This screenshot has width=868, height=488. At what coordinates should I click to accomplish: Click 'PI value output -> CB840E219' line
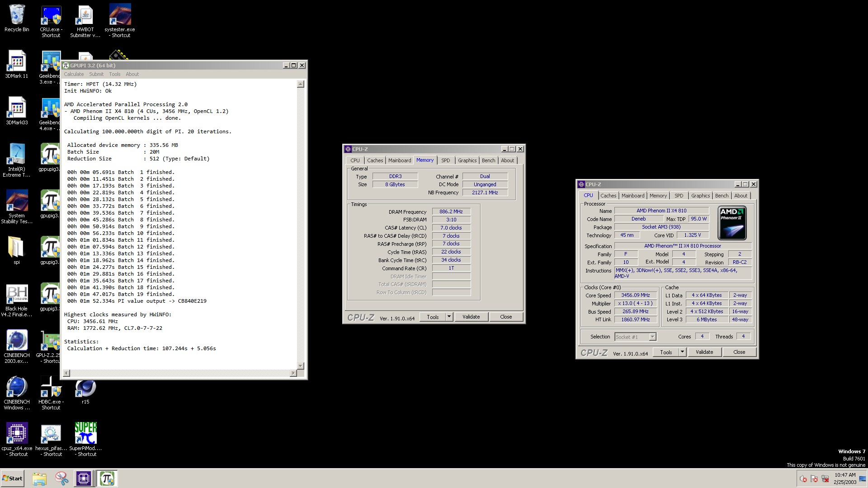[x=137, y=301]
